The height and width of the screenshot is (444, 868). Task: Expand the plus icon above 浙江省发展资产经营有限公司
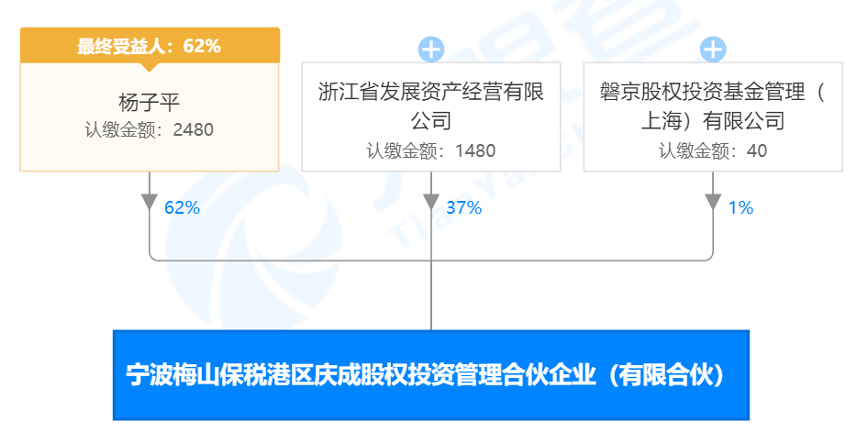pos(431,50)
